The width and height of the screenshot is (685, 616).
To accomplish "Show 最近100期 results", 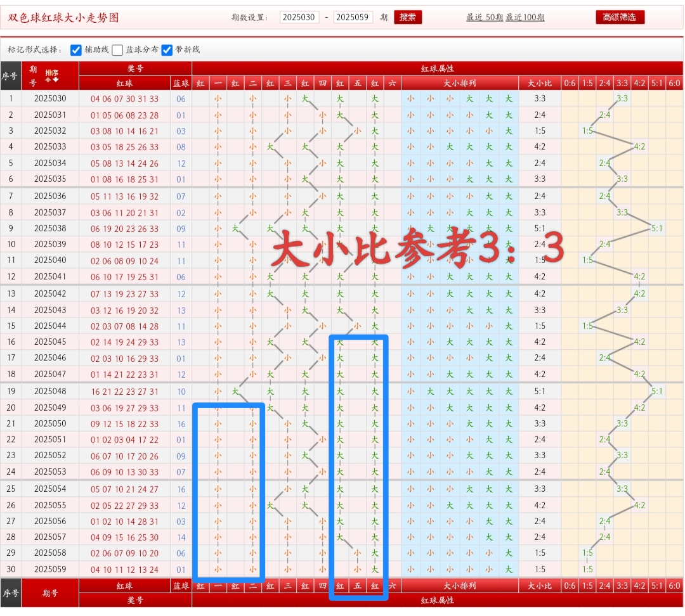I will pyautogui.click(x=525, y=18).
